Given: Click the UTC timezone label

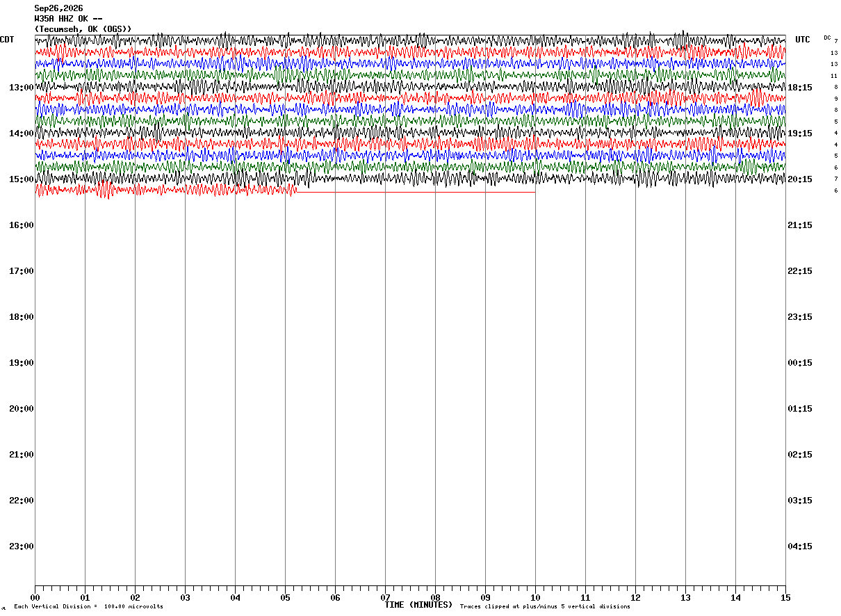Looking at the screenshot, I should tap(803, 40).
